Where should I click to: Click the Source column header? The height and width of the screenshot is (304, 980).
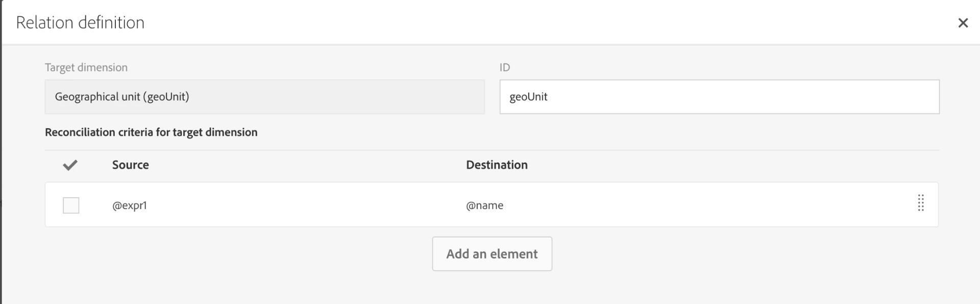131,165
